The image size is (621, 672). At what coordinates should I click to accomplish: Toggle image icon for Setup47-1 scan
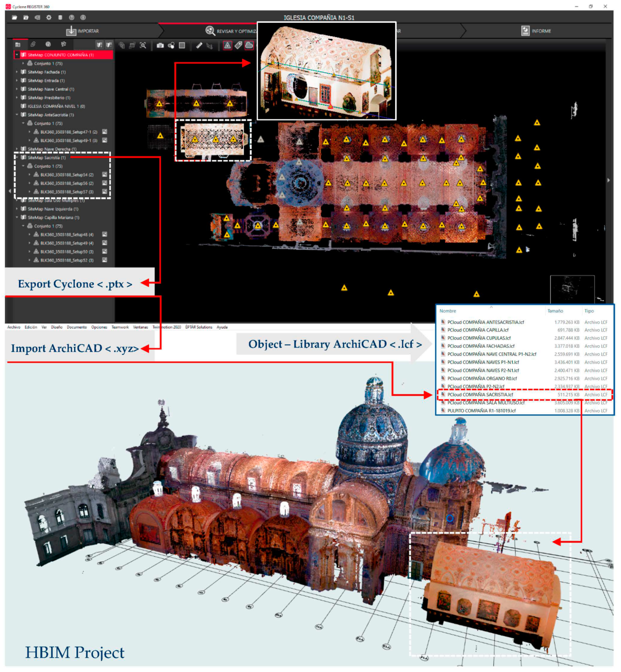[104, 132]
